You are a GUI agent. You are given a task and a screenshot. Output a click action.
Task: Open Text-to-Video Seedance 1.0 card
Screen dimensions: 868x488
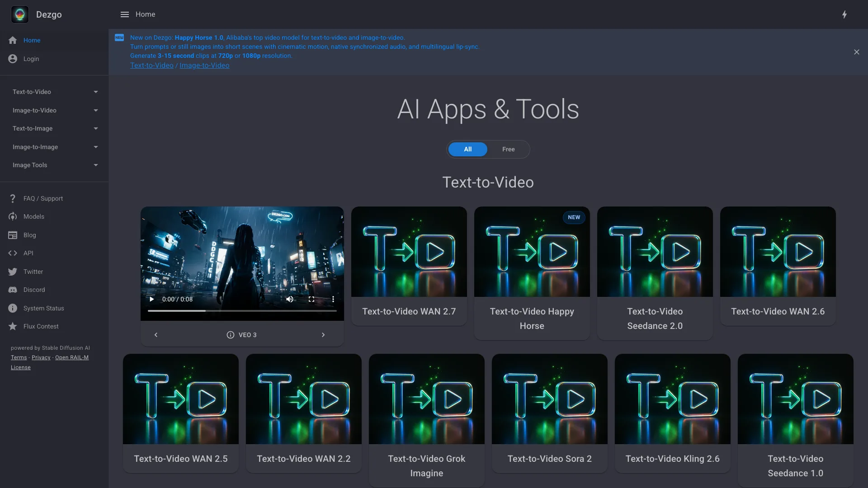point(796,421)
